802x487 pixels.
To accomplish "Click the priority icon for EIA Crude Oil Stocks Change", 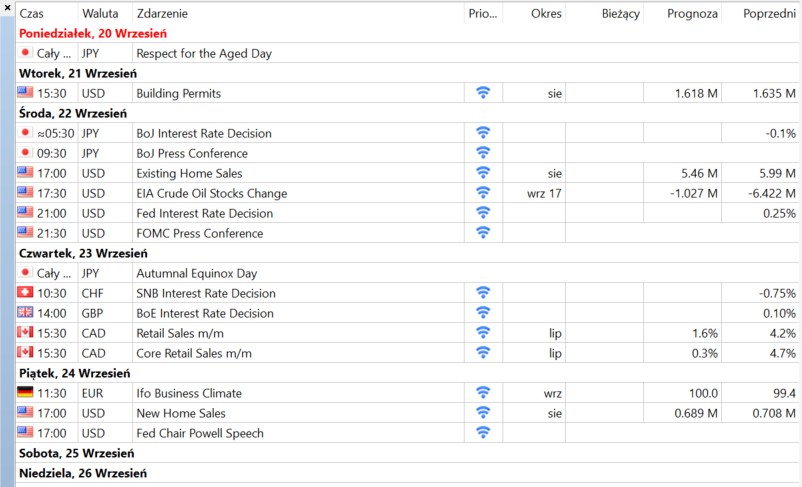I will pos(483,192).
